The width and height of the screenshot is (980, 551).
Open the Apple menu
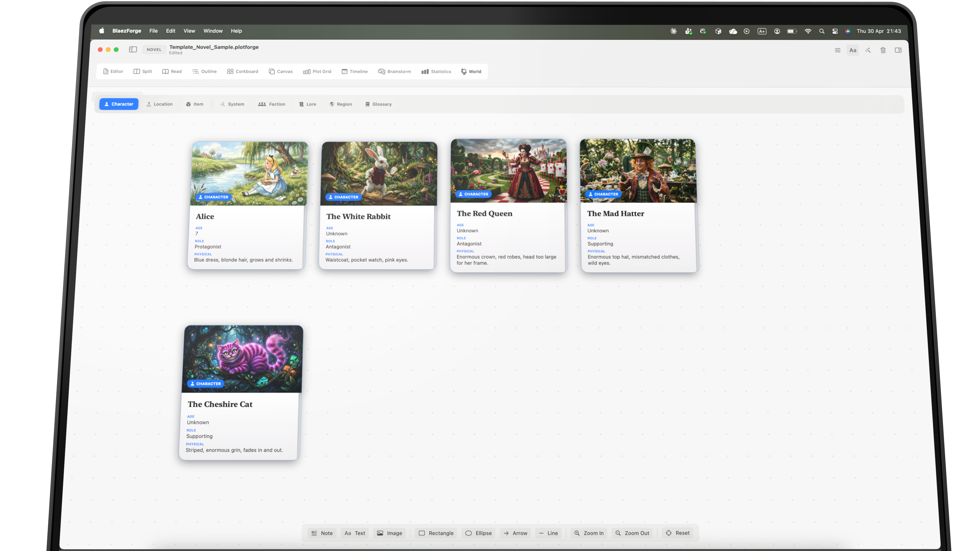pyautogui.click(x=102, y=31)
